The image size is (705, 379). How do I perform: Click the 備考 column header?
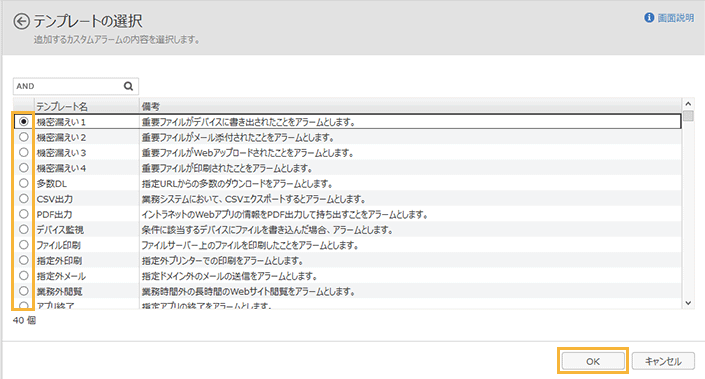[x=411, y=106]
